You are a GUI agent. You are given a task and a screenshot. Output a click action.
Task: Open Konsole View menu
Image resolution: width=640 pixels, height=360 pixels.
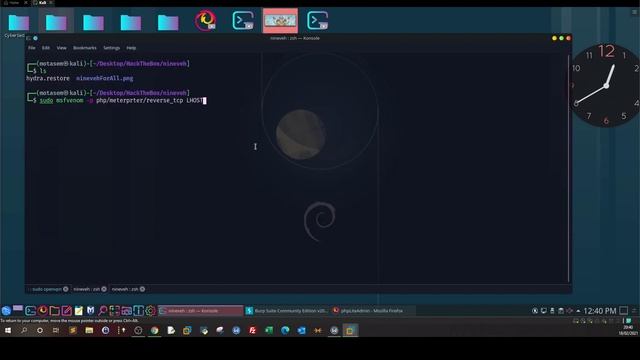tap(61, 48)
